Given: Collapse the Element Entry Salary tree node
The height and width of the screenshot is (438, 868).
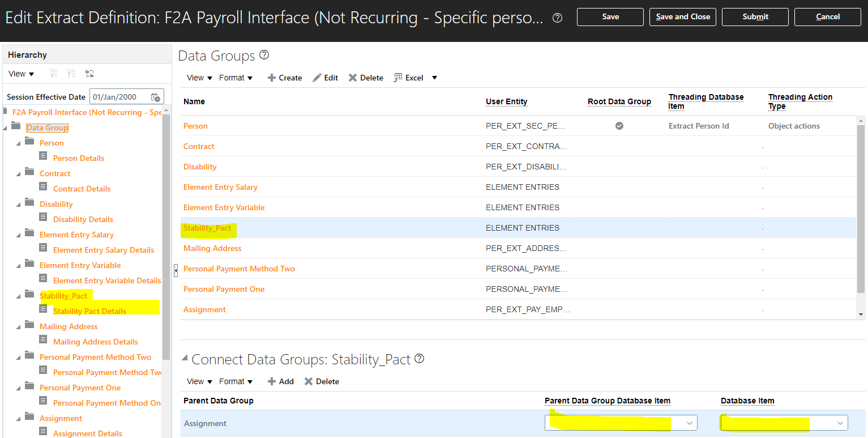Looking at the screenshot, I should click(x=18, y=235).
